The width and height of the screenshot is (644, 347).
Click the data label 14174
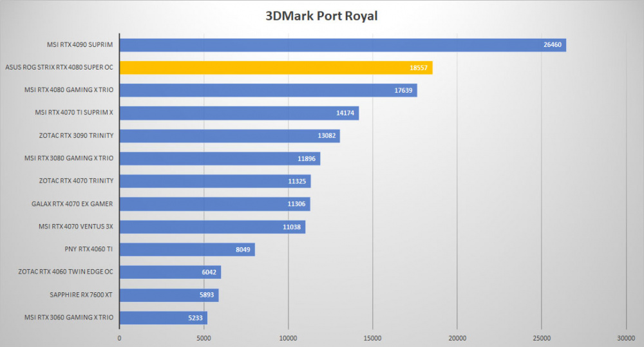click(x=345, y=113)
